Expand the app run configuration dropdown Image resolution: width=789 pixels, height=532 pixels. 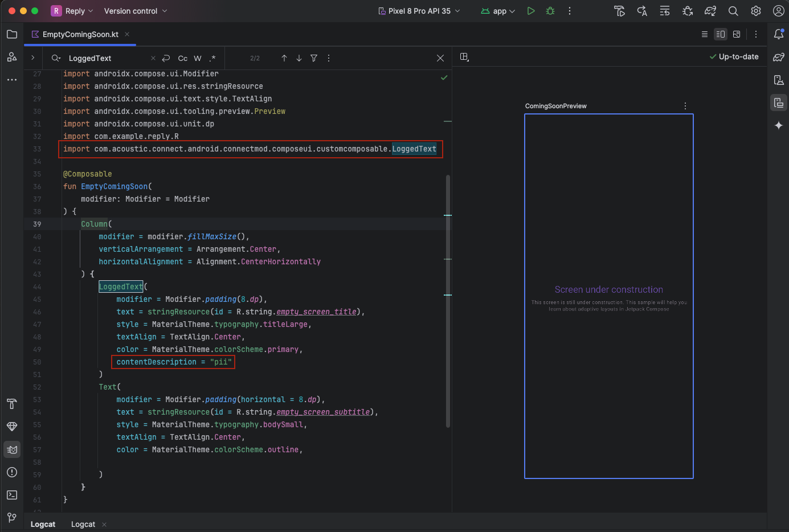pyautogui.click(x=498, y=11)
